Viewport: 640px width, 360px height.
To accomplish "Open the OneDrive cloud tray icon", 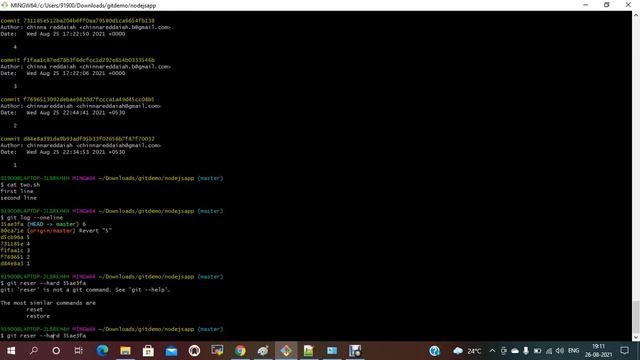I will (515, 351).
